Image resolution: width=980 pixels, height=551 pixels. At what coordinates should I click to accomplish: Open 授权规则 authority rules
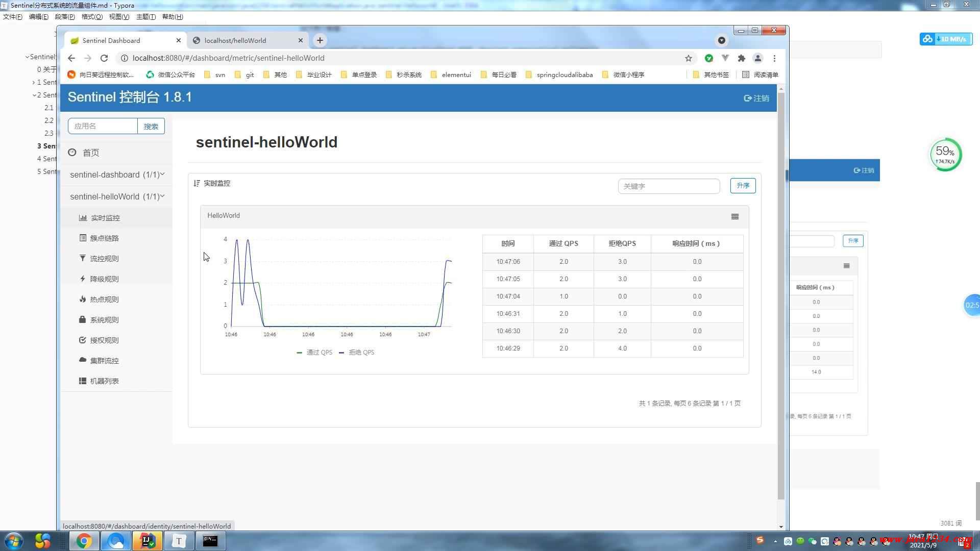point(104,340)
